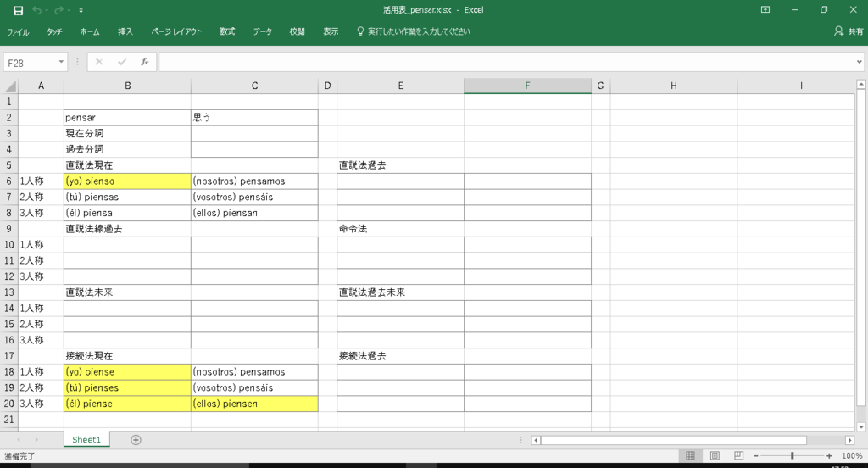Click the Select All corner triangle
The height and width of the screenshot is (468, 868).
(10, 86)
